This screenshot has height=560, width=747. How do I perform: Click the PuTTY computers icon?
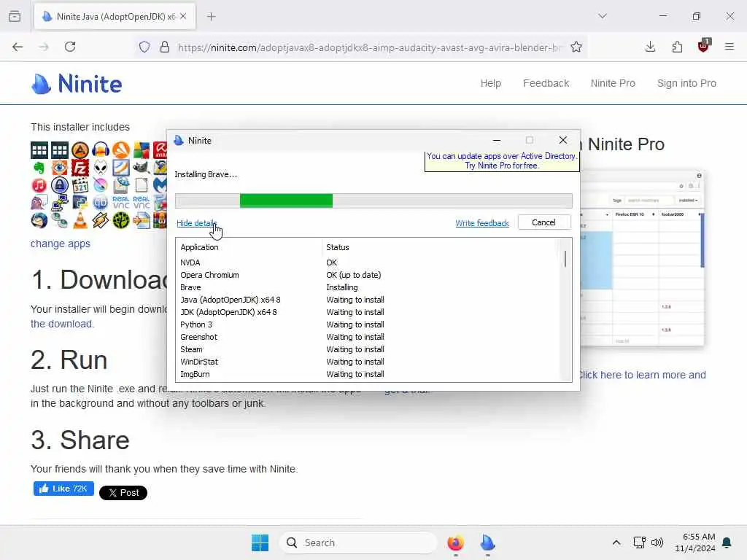60,203
